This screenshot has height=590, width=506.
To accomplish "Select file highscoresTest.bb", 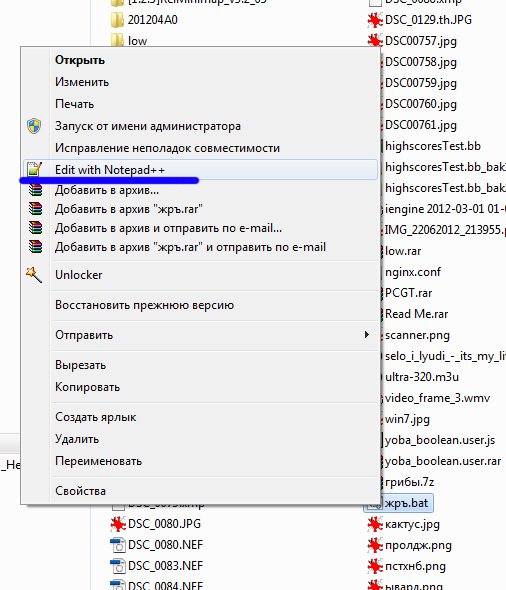I will click(433, 146).
